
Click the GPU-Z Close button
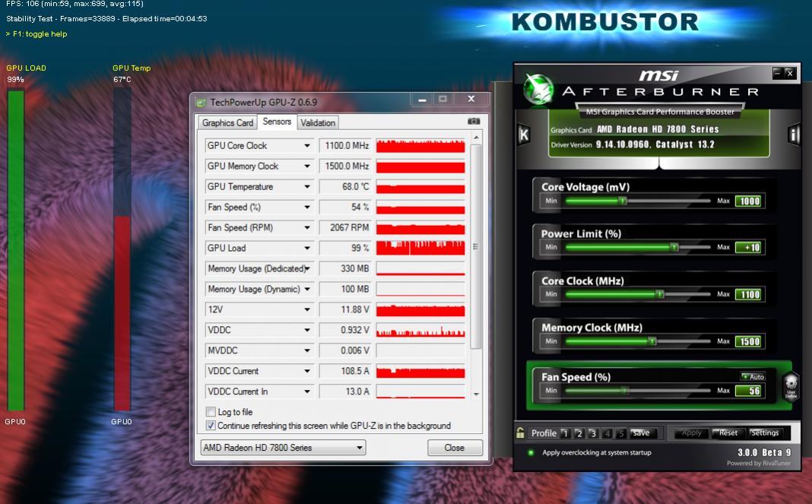(x=455, y=448)
